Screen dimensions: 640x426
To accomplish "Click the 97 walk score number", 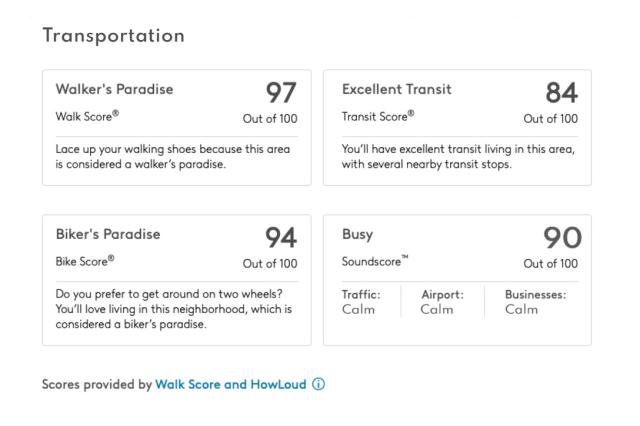I will [281, 94].
